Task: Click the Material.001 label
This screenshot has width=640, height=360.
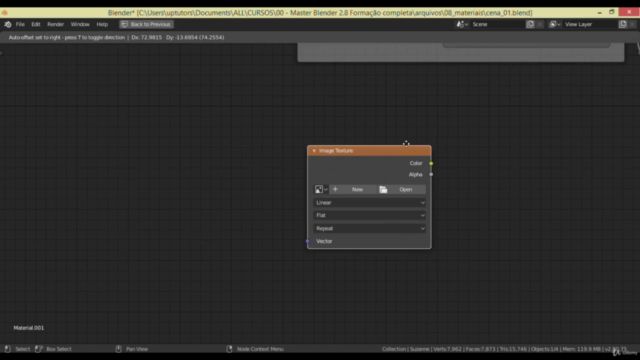Action: (29, 328)
